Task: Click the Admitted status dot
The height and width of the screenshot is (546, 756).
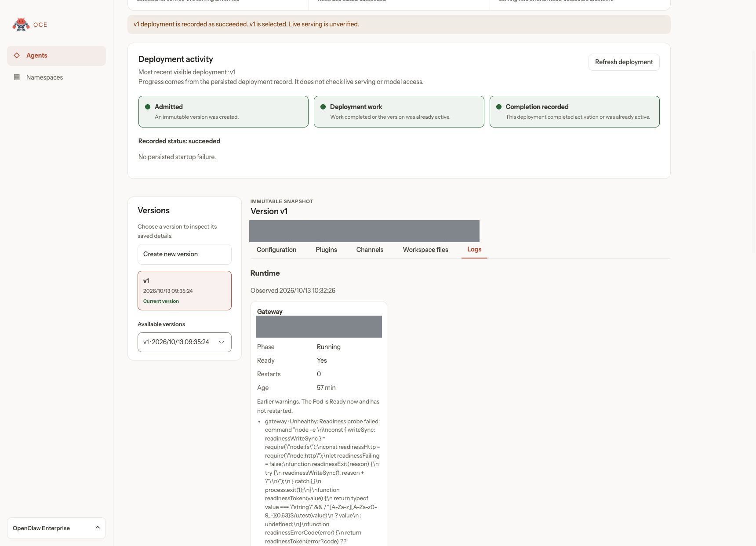Action: pos(148,107)
